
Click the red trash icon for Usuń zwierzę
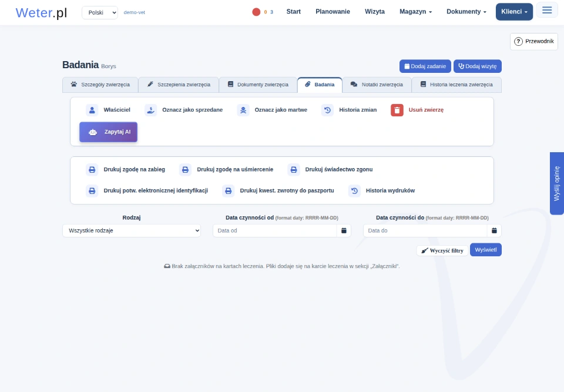coord(397,110)
